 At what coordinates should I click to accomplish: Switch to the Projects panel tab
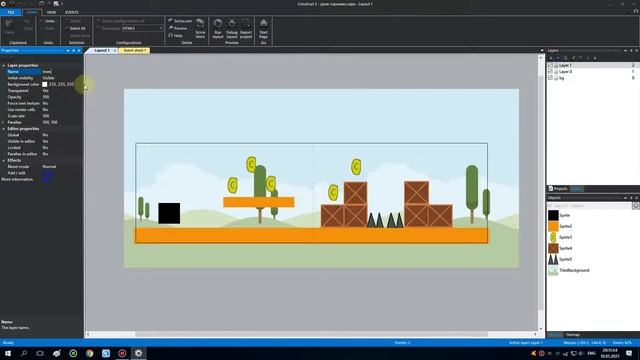558,189
